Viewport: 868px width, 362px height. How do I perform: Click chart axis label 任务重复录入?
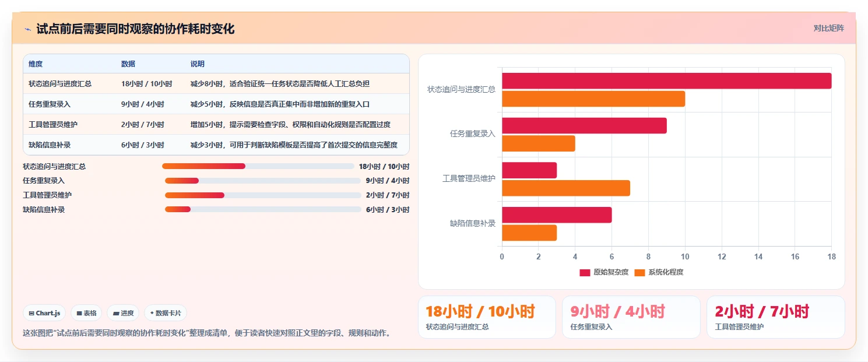pyautogui.click(x=473, y=133)
